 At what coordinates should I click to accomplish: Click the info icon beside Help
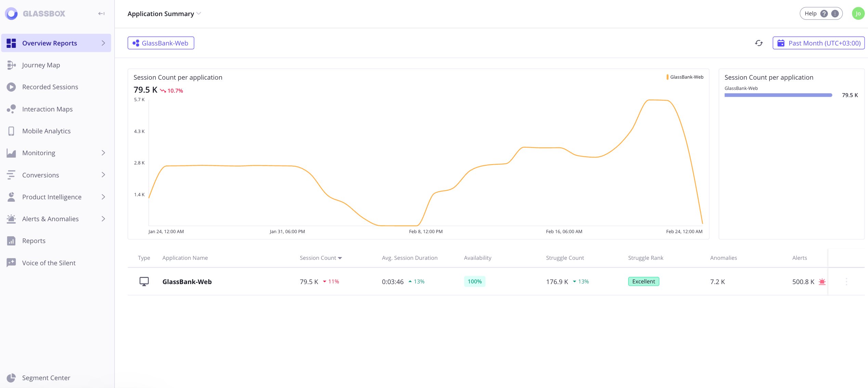pyautogui.click(x=835, y=14)
